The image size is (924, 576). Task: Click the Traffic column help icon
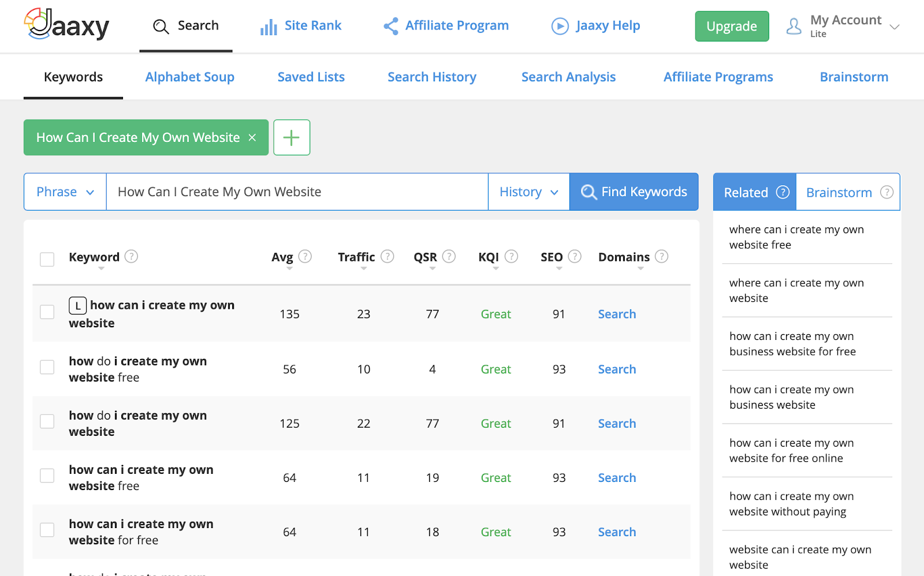[388, 256]
